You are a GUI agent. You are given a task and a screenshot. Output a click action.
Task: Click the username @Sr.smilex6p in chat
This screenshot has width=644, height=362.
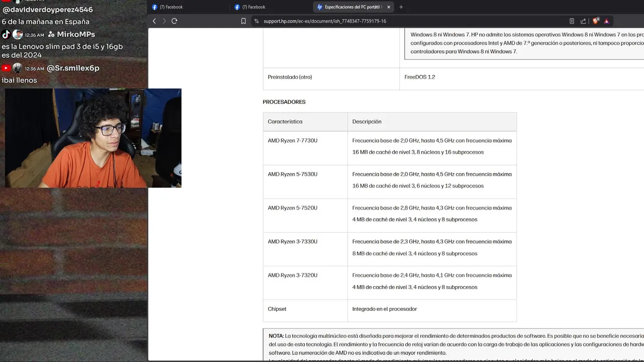pos(73,68)
